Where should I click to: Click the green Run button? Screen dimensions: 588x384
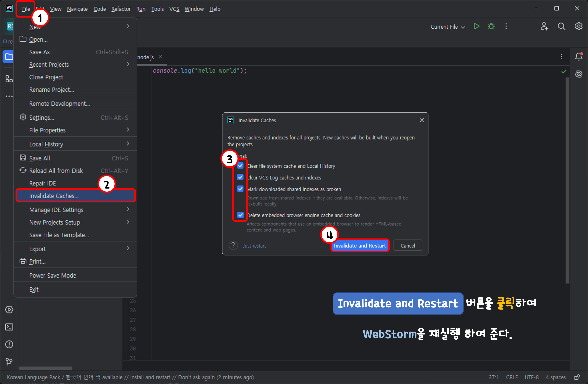476,26
